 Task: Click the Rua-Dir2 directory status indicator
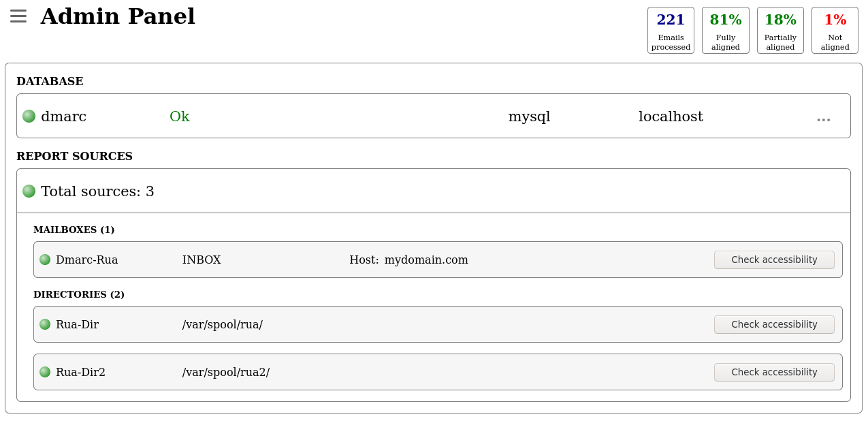[x=45, y=372]
